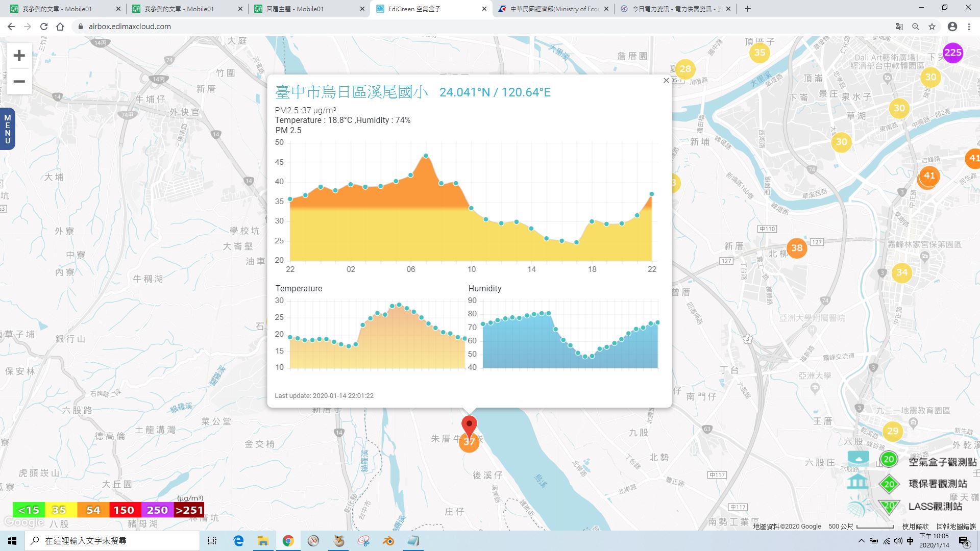
Task: Open a new browser tab
Action: click(748, 9)
